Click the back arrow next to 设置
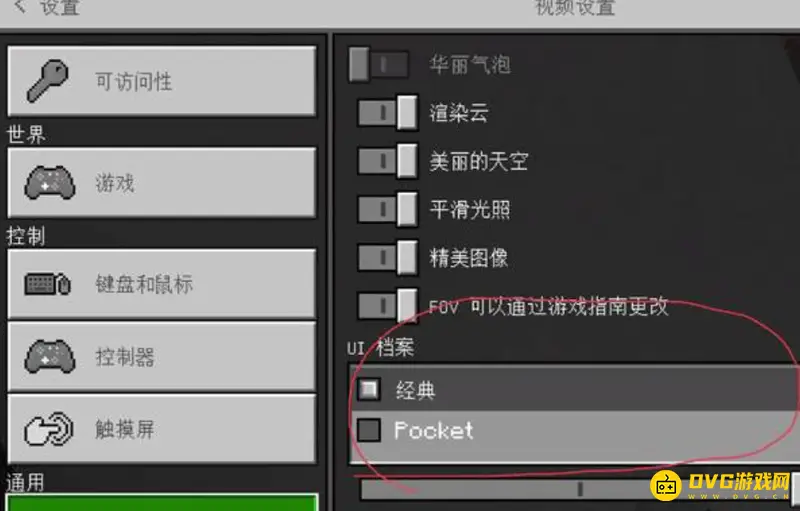 pos(19,6)
